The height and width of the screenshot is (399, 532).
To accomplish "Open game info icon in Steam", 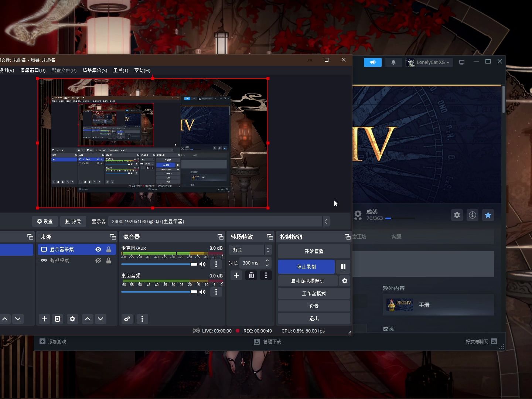I will coord(473,215).
